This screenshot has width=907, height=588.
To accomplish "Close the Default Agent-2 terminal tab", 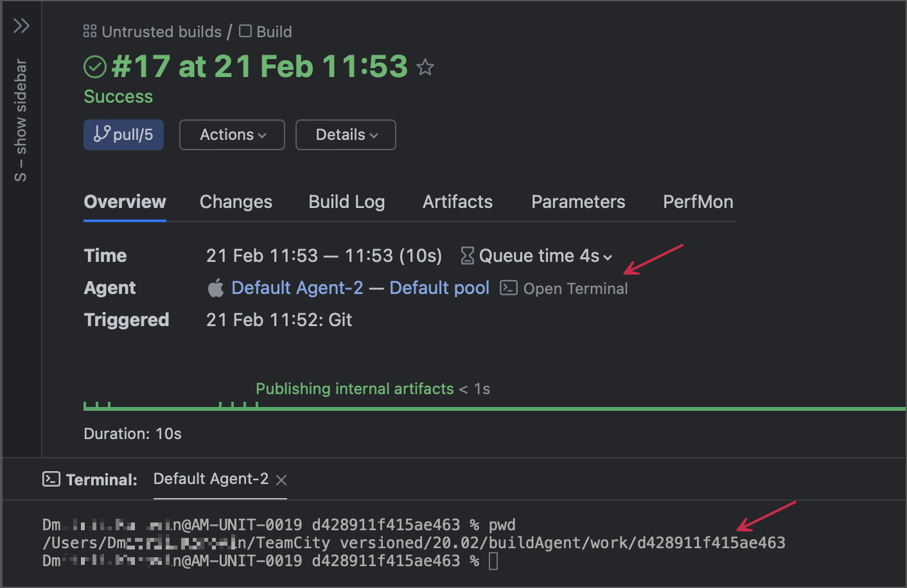I will click(281, 480).
